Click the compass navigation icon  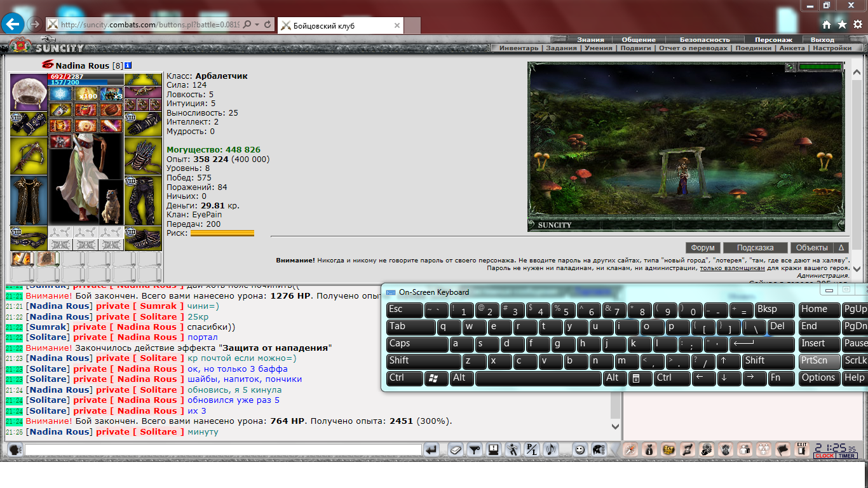click(x=630, y=450)
